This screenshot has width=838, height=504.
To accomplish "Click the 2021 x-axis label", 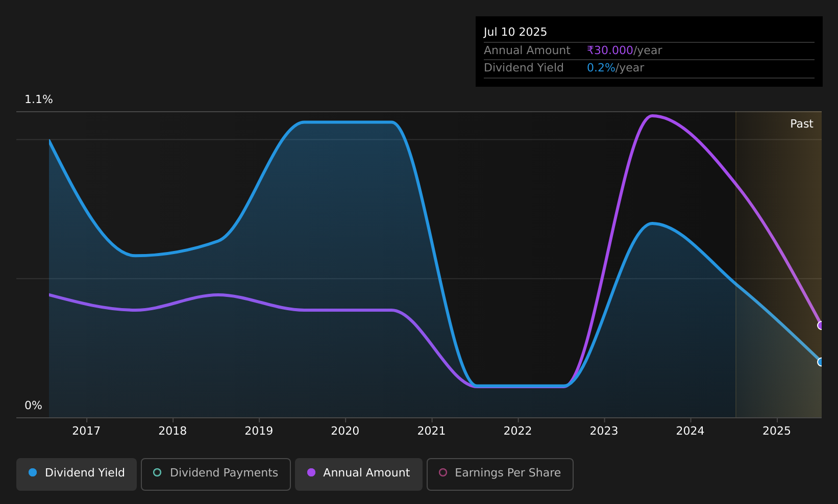I will [431, 431].
